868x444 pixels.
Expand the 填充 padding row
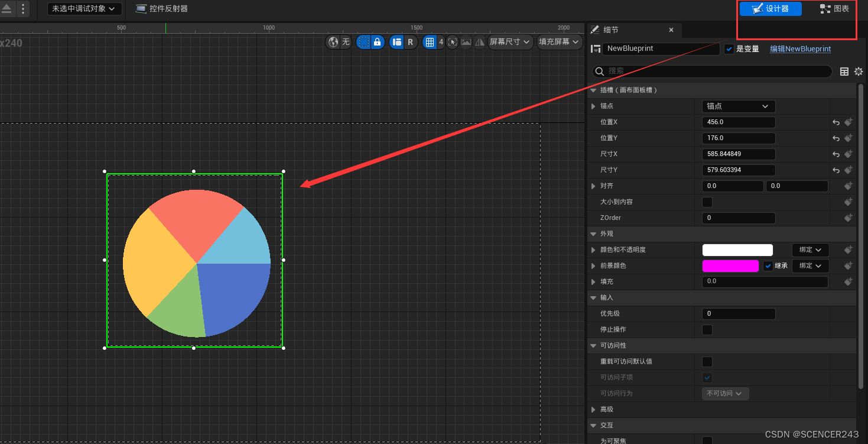click(593, 282)
